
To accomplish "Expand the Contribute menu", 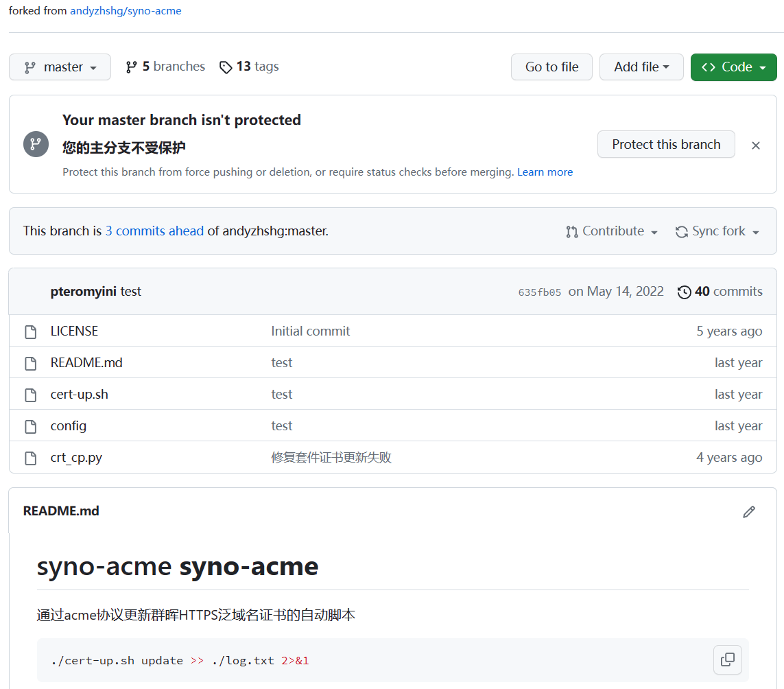I will pos(612,232).
